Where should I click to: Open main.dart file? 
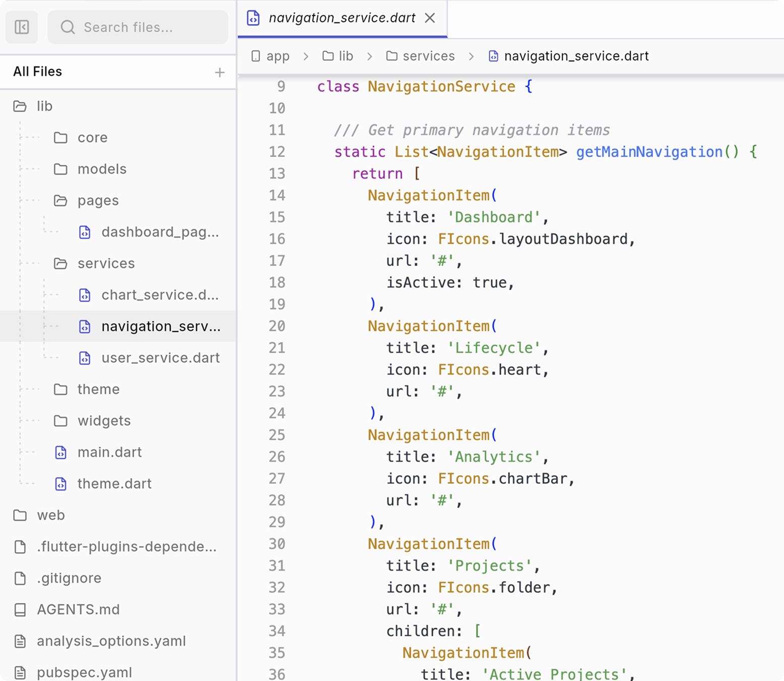pos(118,452)
